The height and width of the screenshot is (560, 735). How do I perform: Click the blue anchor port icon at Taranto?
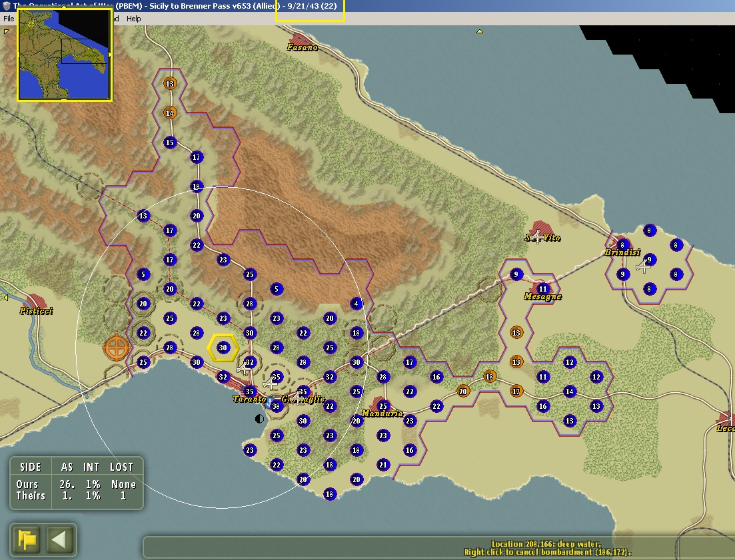(269, 404)
